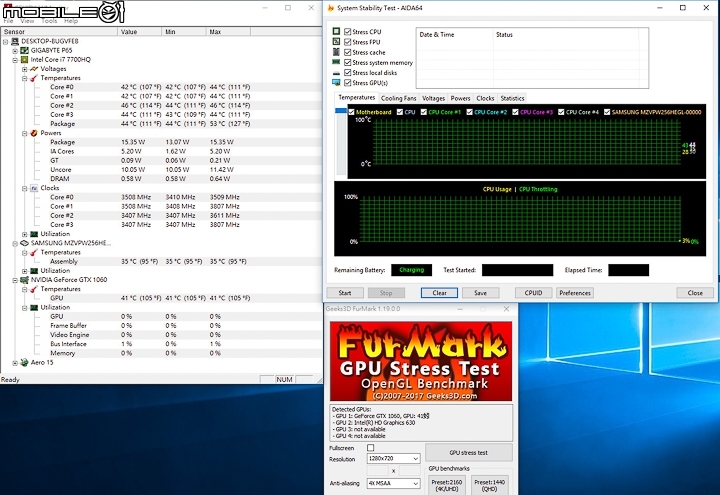Uncheck CPU Core #1 in the graph legend
The image size is (720, 495).
coord(424,112)
